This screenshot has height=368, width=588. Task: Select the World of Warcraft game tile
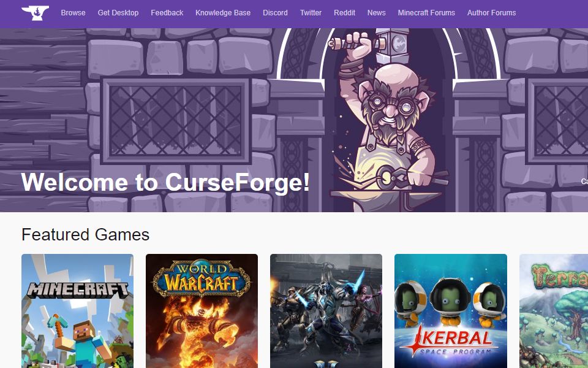point(202,311)
